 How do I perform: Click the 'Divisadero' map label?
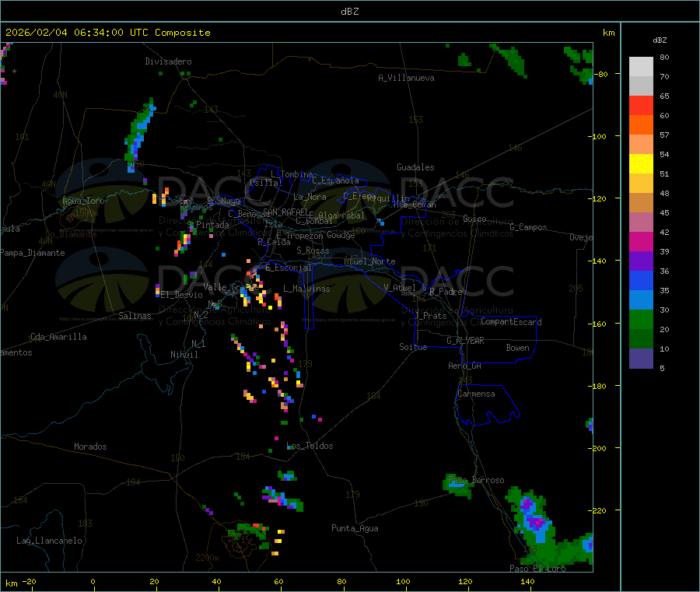(x=168, y=61)
